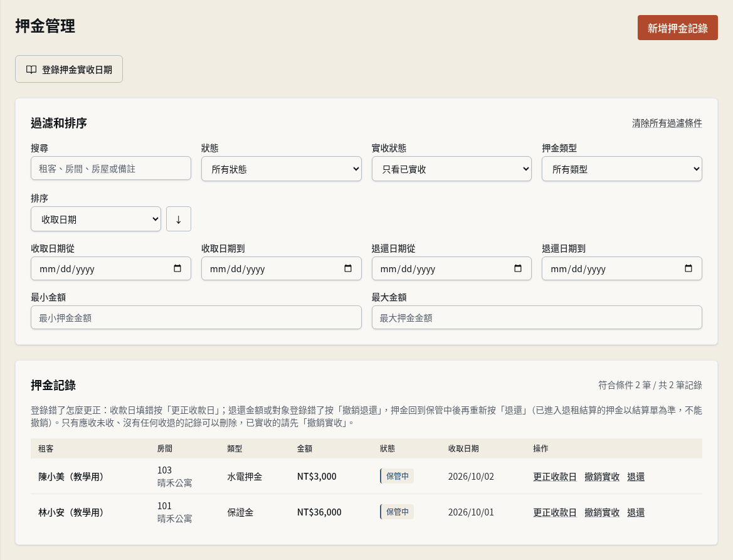Click the 新增押金記錄 button

click(677, 28)
